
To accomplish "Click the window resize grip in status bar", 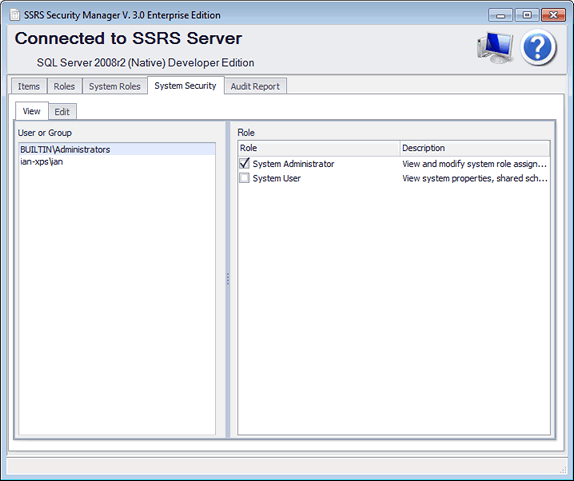I will (x=563, y=470).
